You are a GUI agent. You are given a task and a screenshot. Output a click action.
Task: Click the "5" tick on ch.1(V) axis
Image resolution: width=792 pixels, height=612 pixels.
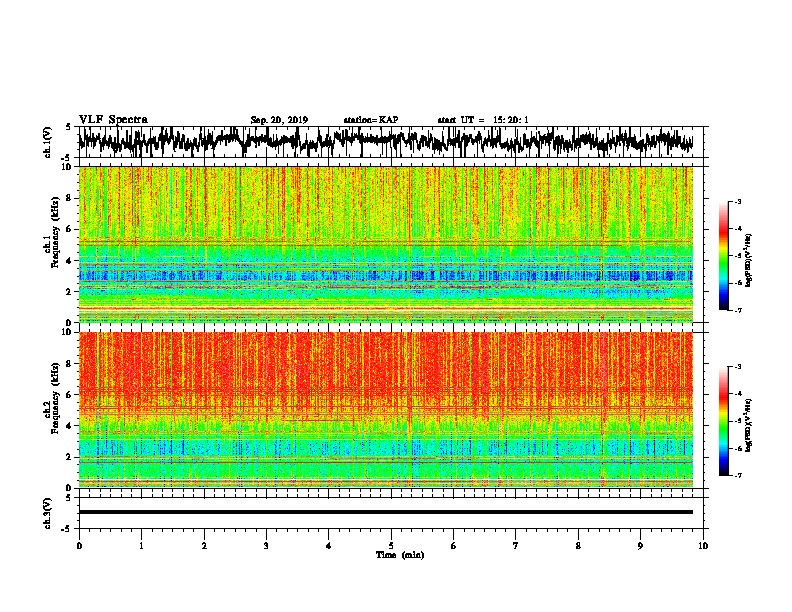[x=68, y=127]
